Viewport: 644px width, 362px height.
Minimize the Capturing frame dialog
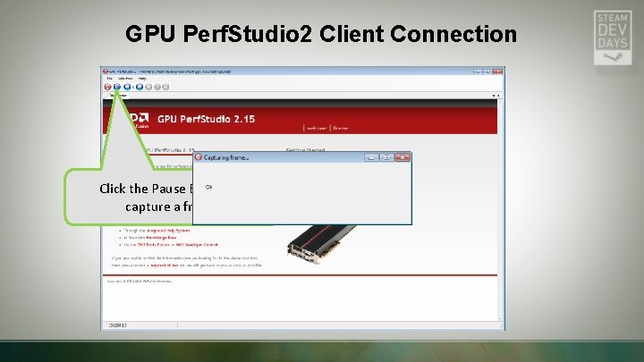pos(371,157)
